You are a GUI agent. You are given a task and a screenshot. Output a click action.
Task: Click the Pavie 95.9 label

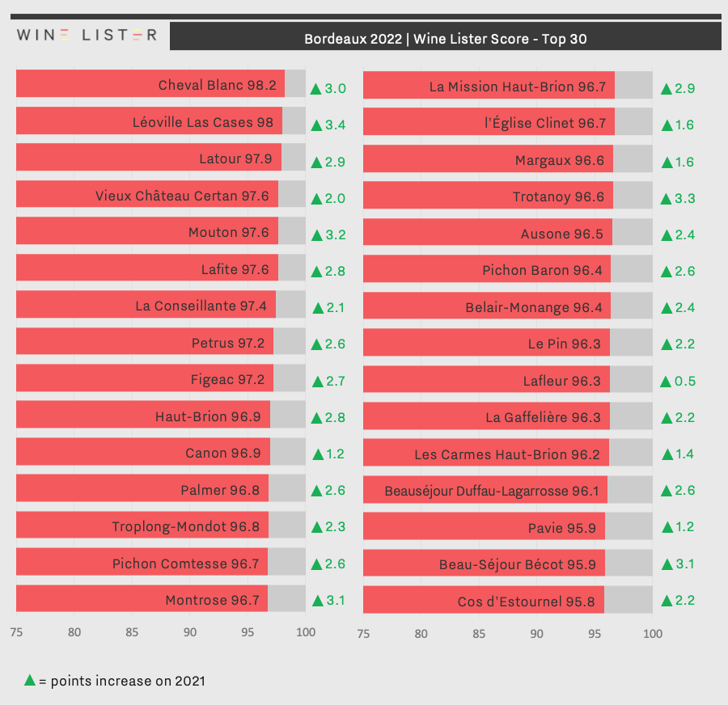point(562,528)
